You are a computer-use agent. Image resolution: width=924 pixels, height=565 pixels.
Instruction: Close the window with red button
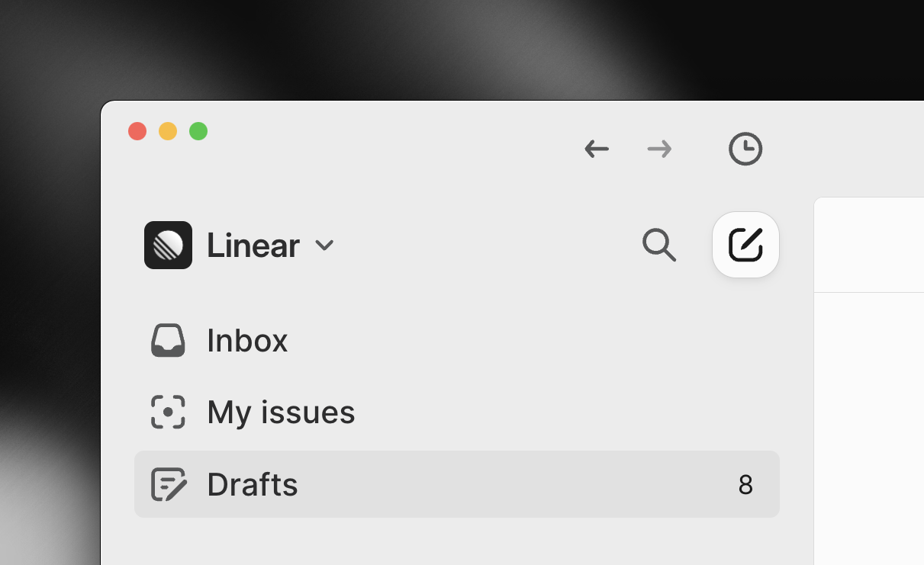coord(137,131)
